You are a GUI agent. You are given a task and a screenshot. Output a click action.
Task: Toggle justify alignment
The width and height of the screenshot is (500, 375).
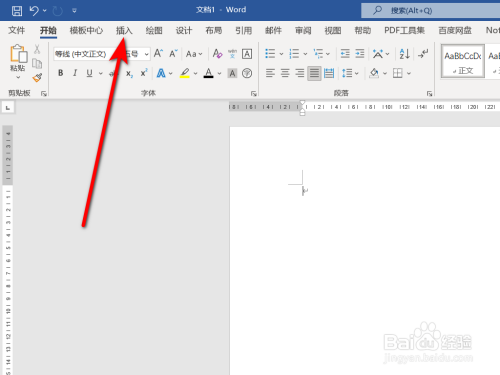click(314, 73)
